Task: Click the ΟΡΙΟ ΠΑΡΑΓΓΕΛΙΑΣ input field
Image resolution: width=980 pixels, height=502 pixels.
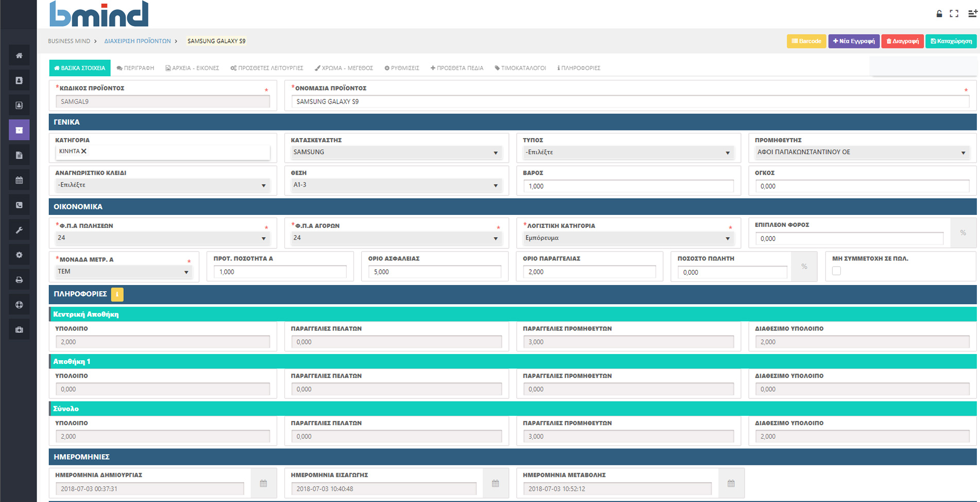Action: pos(589,272)
